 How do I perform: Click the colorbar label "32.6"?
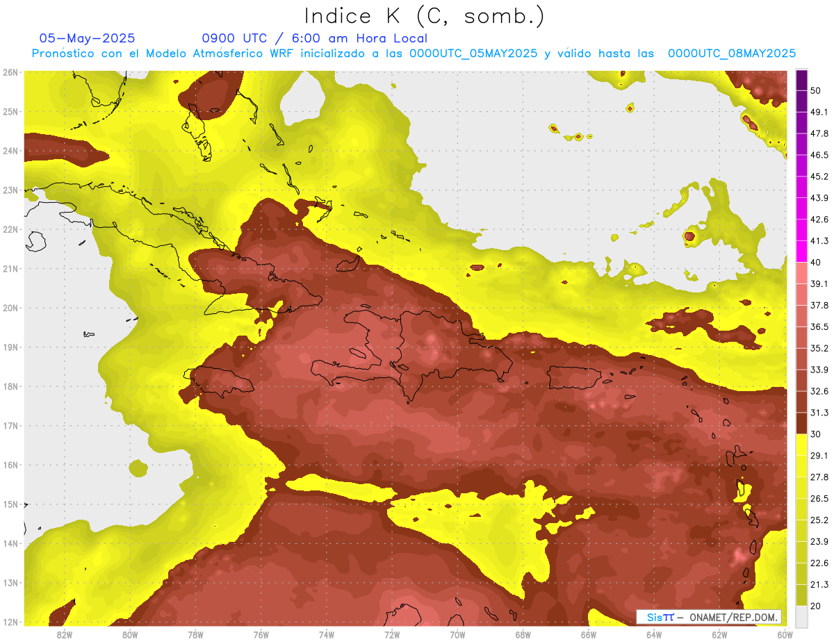pyautogui.click(x=819, y=391)
